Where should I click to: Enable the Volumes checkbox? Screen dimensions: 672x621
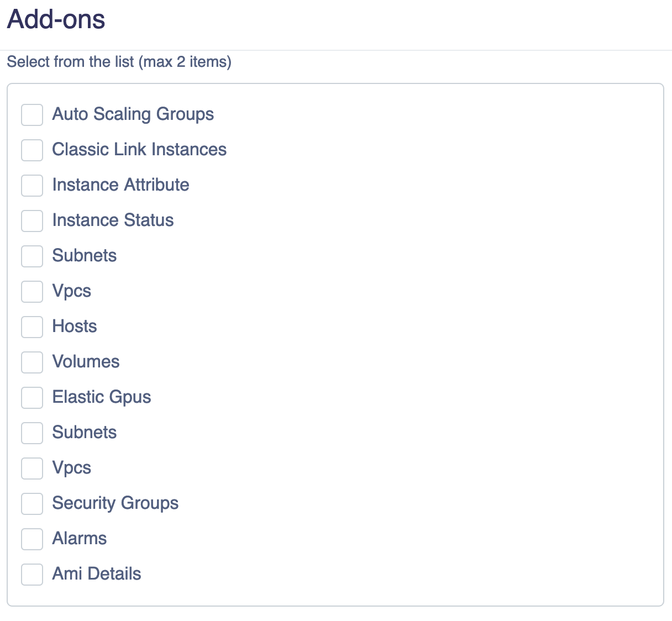click(x=32, y=362)
